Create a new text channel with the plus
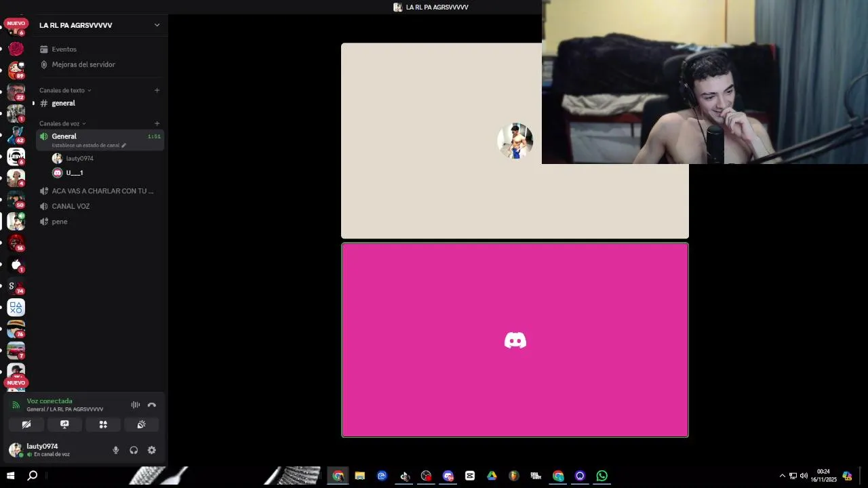The width and height of the screenshot is (868, 488). [x=157, y=90]
